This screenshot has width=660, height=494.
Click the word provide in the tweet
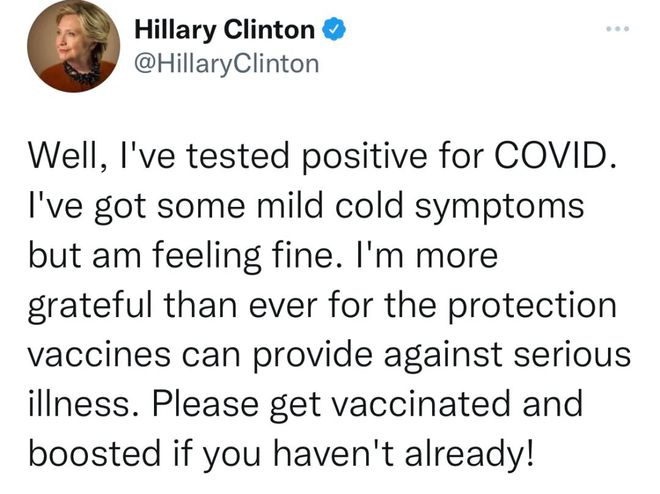coord(312,356)
